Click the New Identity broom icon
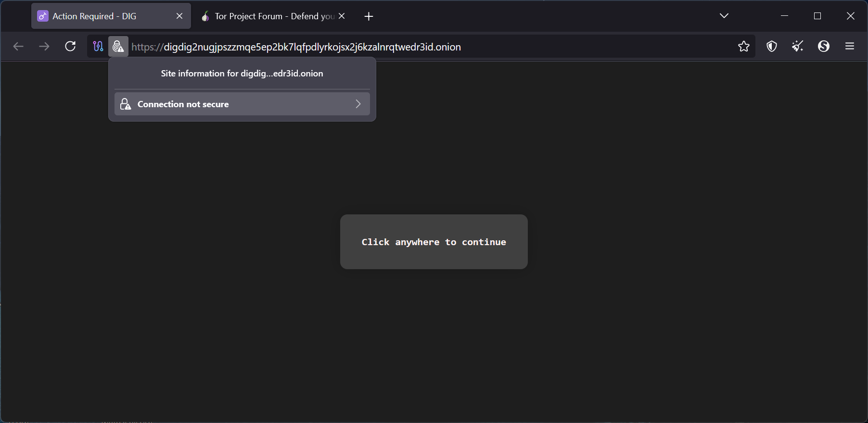Viewport: 868px width, 423px height. [798, 47]
